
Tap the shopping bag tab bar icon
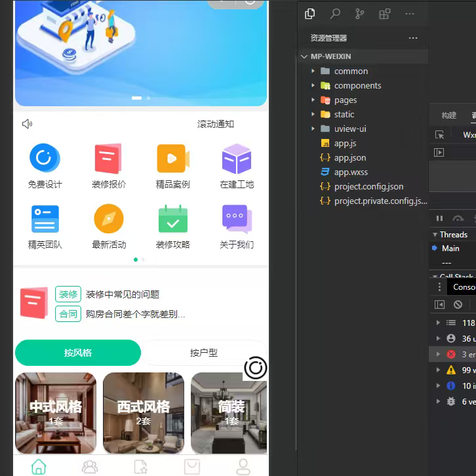pyautogui.click(x=192, y=467)
